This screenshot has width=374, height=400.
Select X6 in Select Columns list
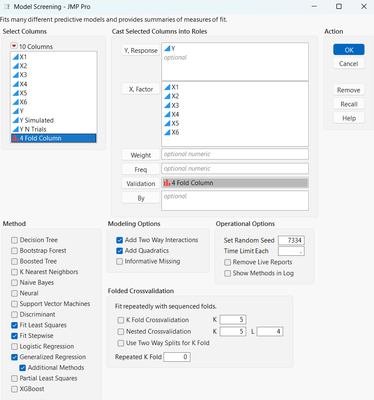[x=54, y=102]
